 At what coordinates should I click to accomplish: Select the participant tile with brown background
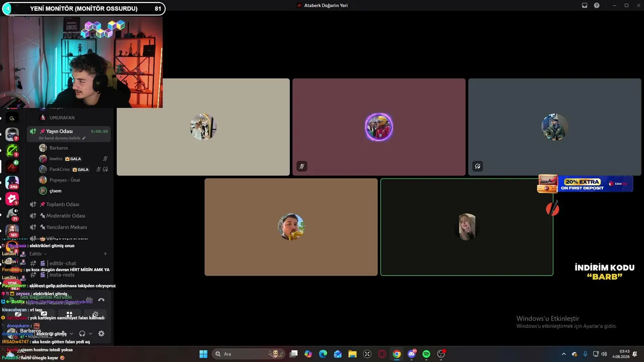point(291,227)
